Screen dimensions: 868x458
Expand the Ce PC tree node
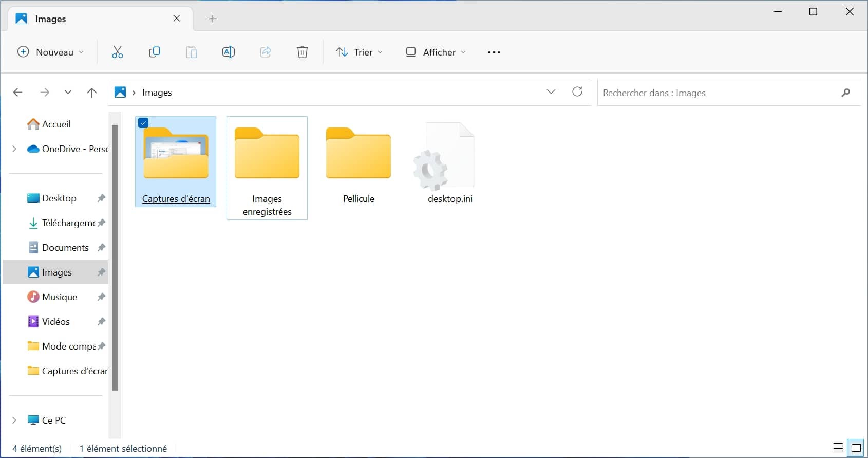click(x=14, y=420)
